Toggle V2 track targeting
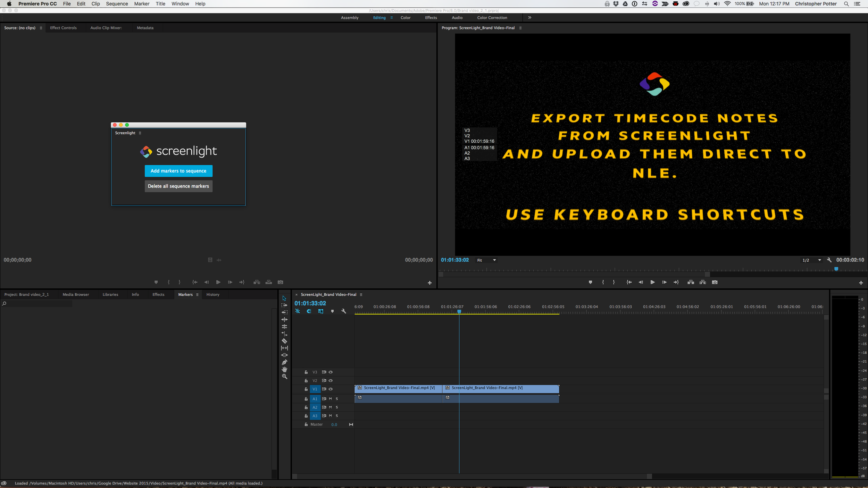Image resolution: width=868 pixels, height=488 pixels. 315,381
